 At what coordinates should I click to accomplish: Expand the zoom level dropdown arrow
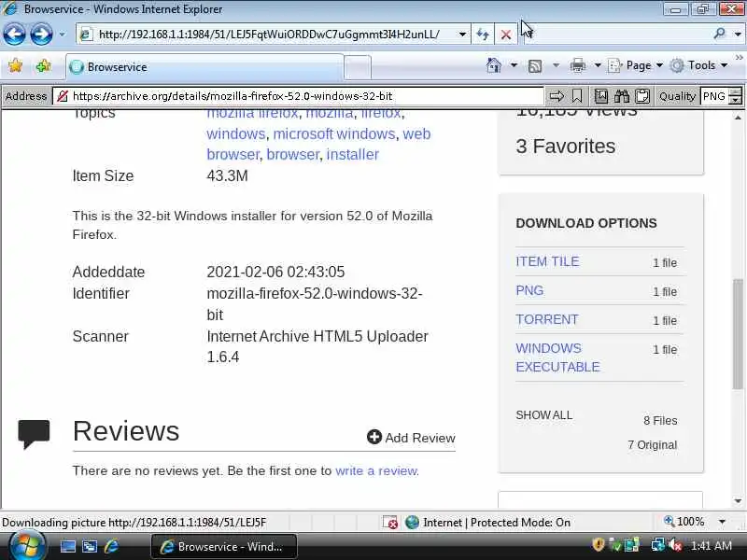[722, 522]
